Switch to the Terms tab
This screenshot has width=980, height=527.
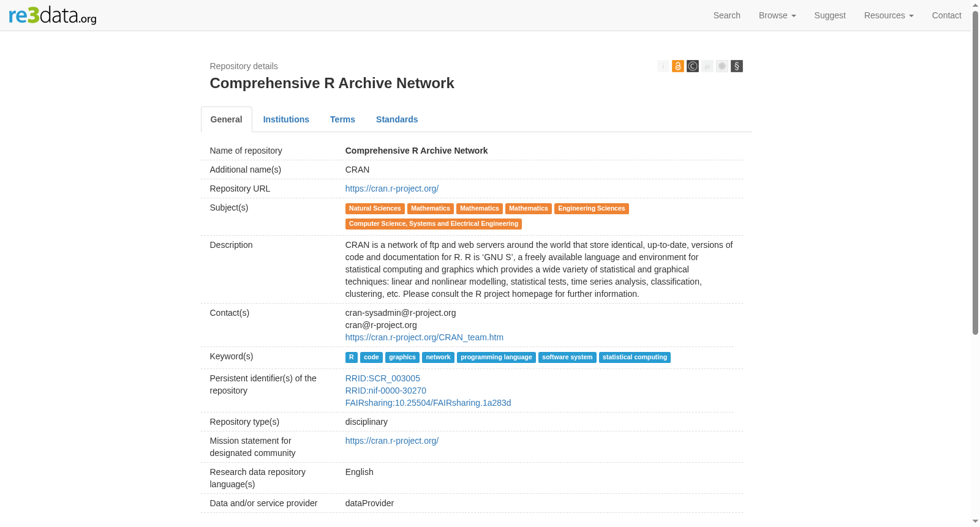(x=342, y=119)
